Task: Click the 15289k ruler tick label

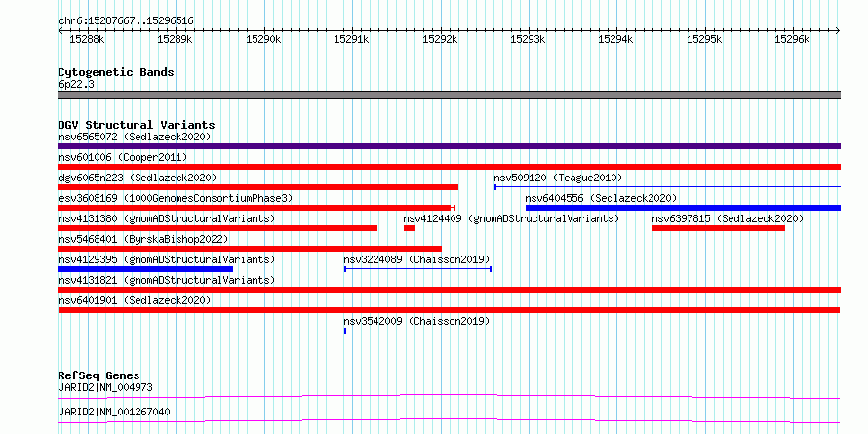Action: 175,40
